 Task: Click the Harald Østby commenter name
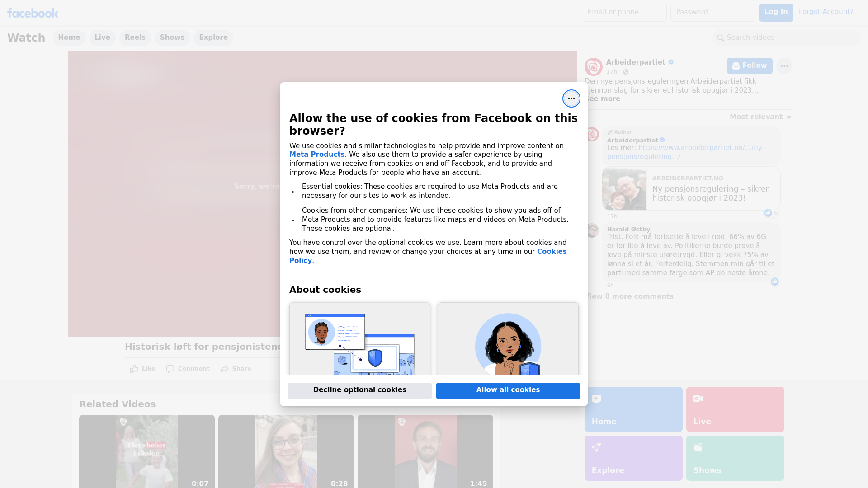pyautogui.click(x=628, y=230)
